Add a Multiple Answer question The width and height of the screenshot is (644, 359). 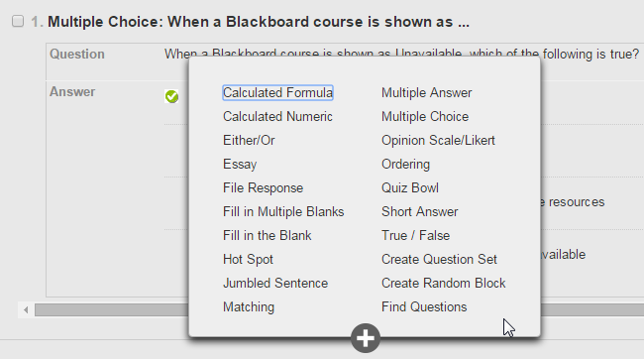click(x=427, y=92)
